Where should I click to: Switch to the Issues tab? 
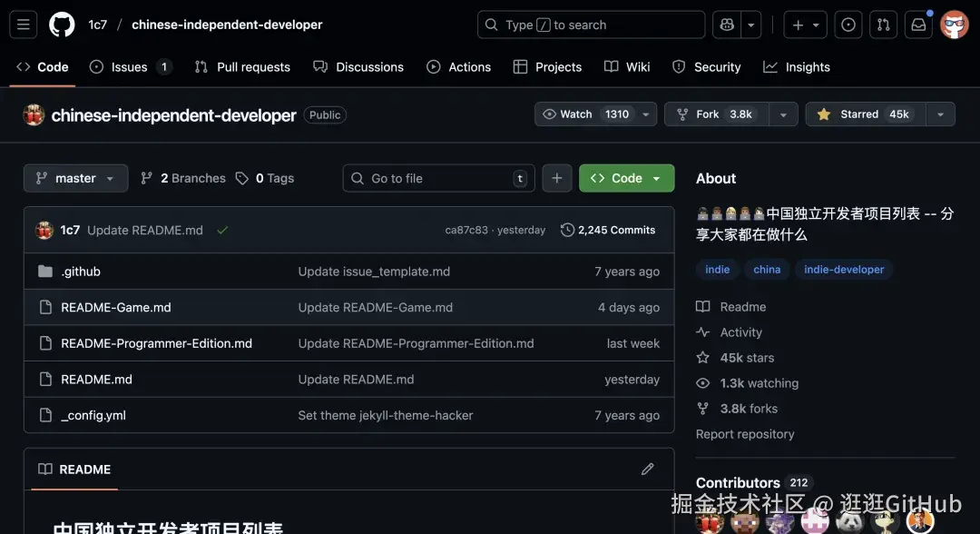tap(129, 67)
